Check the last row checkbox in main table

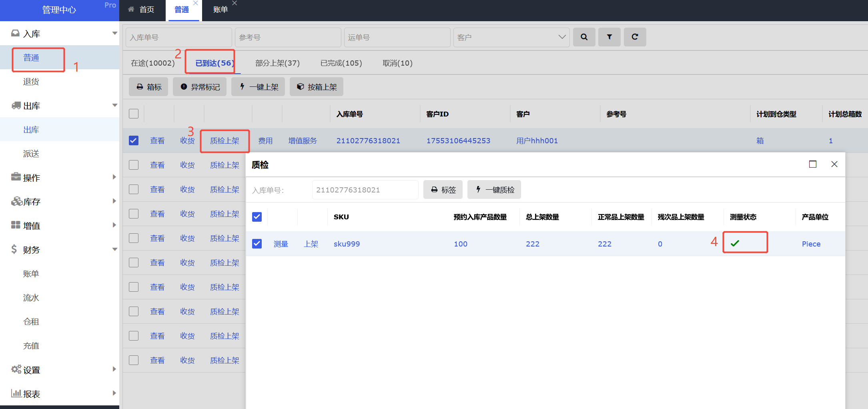pyautogui.click(x=134, y=360)
